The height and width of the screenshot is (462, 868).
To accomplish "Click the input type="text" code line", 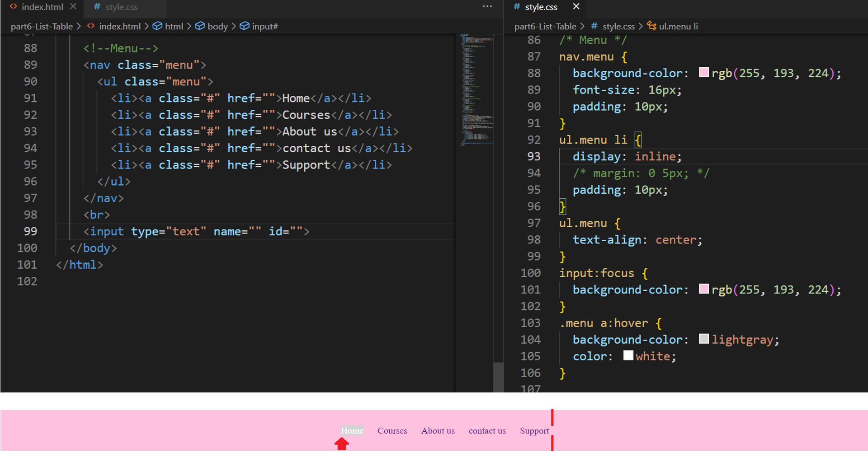I will coord(196,232).
